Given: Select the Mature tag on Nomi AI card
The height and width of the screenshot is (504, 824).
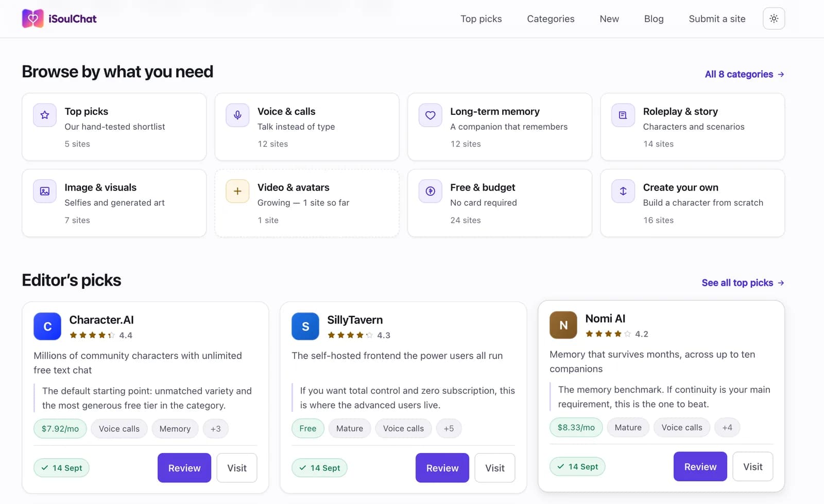Looking at the screenshot, I should [628, 427].
